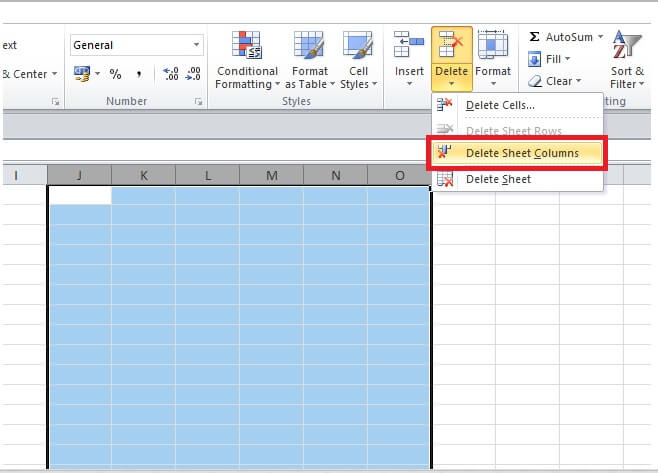Select column L header
This screenshot has height=473, width=658.
pos(207,175)
